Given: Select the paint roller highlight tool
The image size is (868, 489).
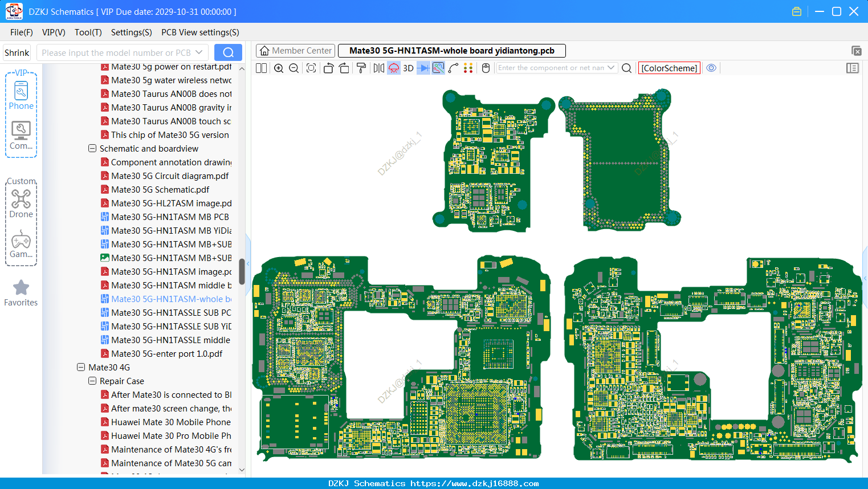Looking at the screenshot, I should pos(361,68).
